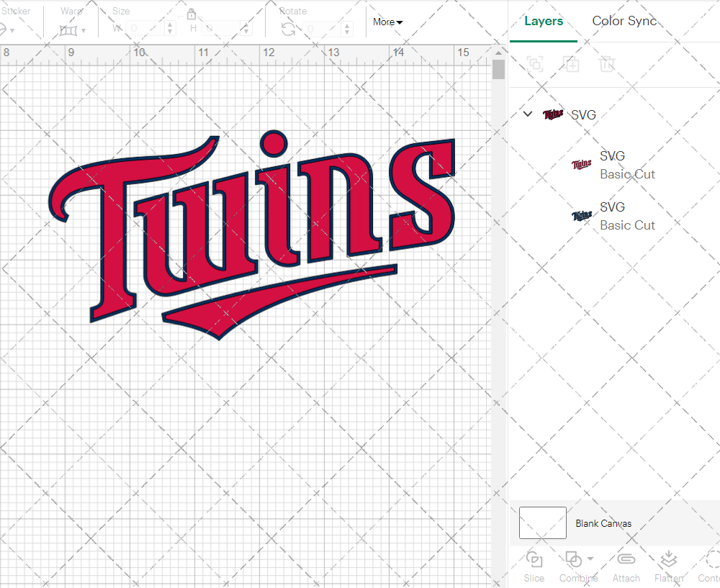720x588 pixels.
Task: Click the Width size input field
Action: tap(145, 29)
